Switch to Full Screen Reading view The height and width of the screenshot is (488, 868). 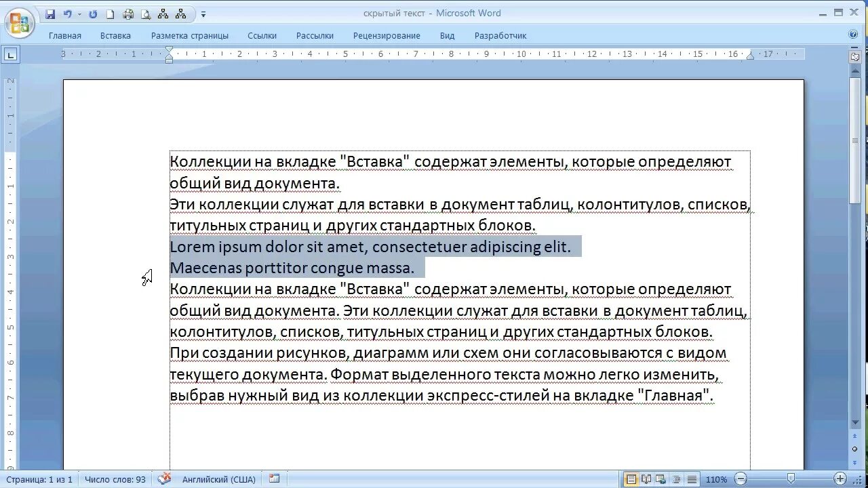pyautogui.click(x=646, y=479)
